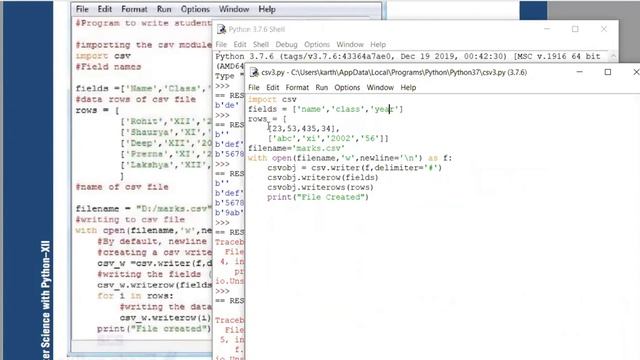Minimize the Python 3.7.6 Shell window
This screenshot has height=360, width=640.
(547, 29)
